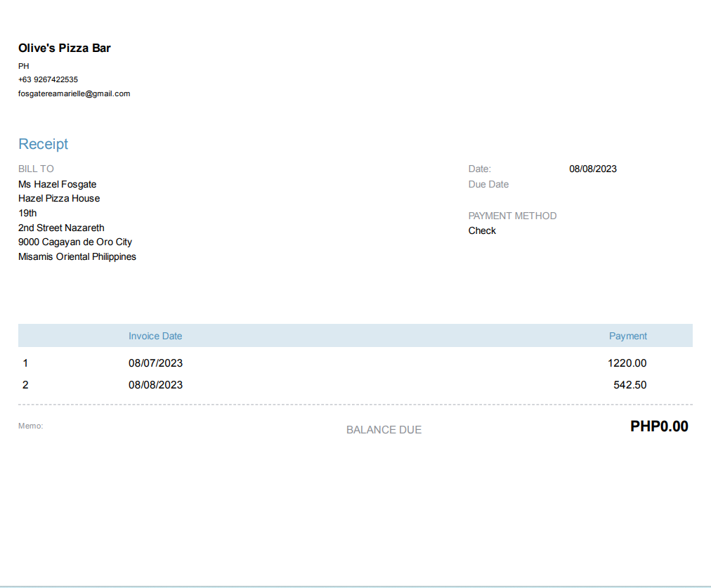Screen dimensions: 711x588
Task: Select row number 1 in the table
Action: pos(25,363)
